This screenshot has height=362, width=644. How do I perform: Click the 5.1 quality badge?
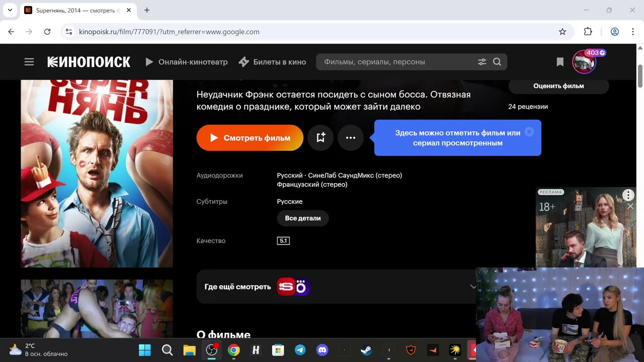tap(283, 241)
